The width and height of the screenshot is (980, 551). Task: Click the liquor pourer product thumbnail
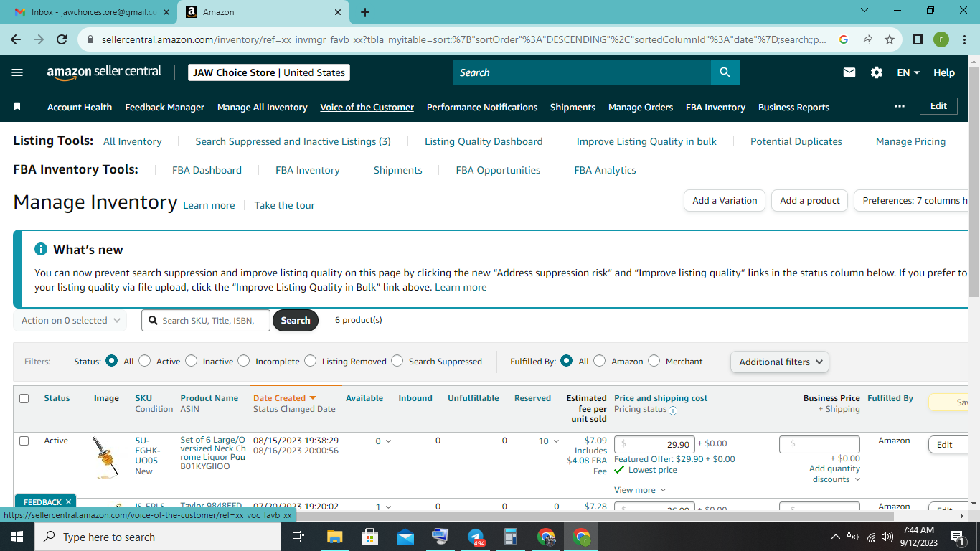coord(105,457)
